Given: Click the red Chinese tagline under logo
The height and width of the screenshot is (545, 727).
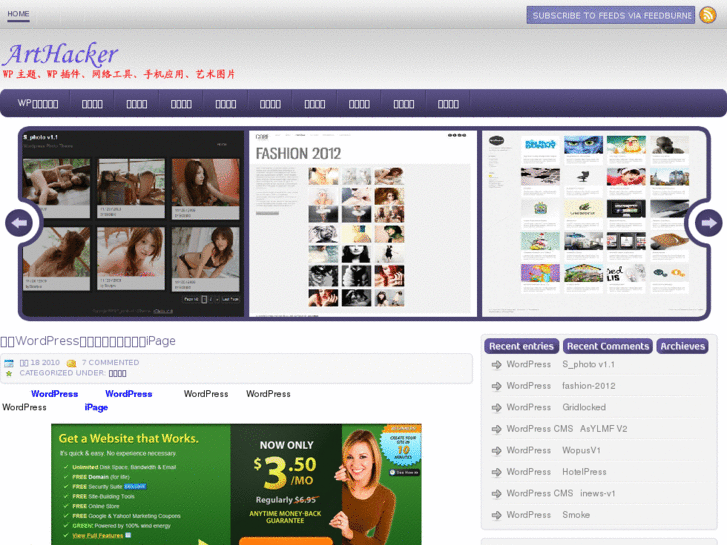Looking at the screenshot, I should coord(119,74).
